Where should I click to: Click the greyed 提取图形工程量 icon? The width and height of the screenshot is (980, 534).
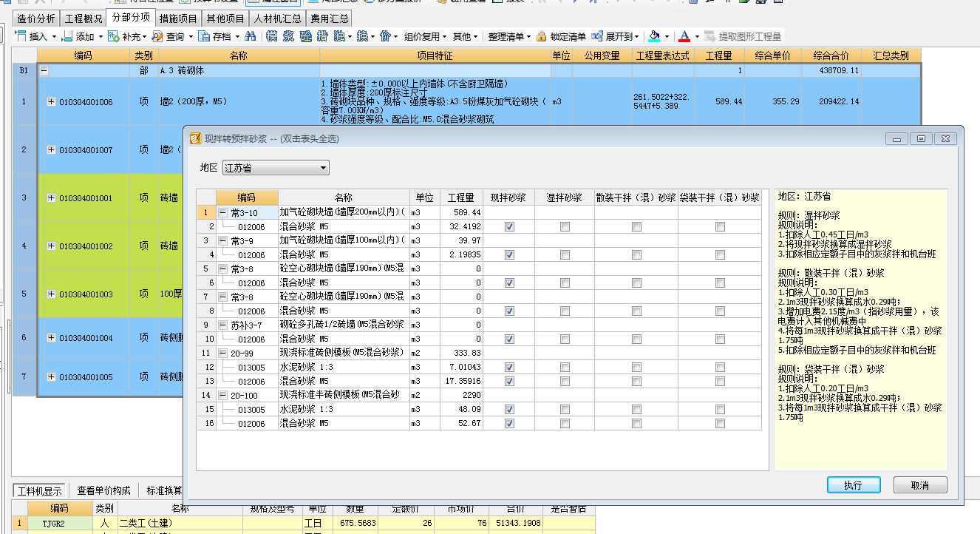[710, 36]
